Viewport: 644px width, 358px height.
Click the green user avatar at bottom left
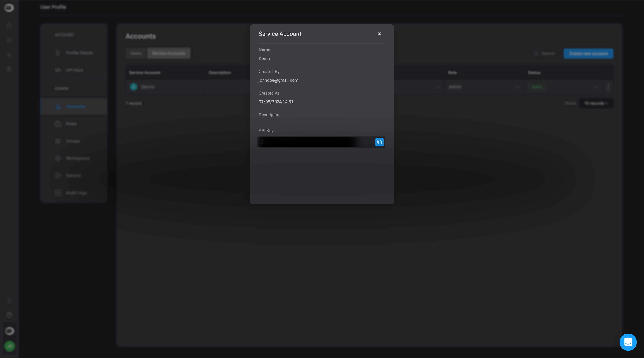click(10, 346)
